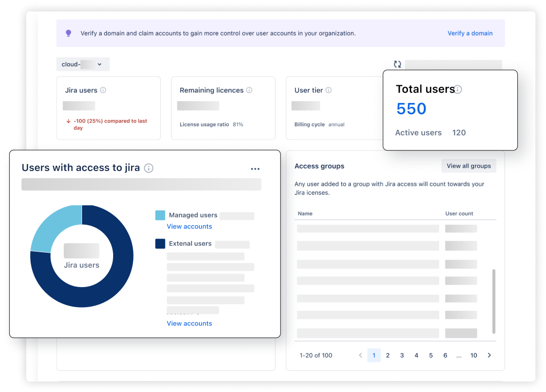The image size is (546, 392).
Task: Click info icon next to Jira users
Action: click(x=103, y=90)
